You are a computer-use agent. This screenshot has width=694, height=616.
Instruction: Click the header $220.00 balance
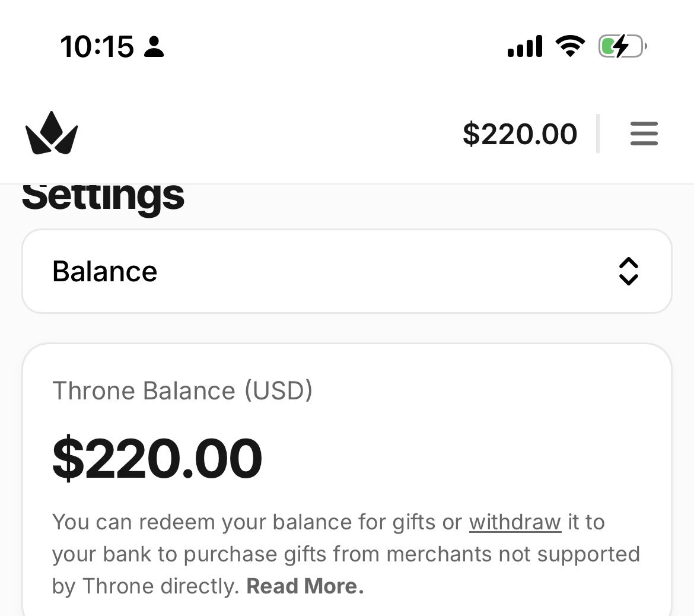click(x=520, y=134)
